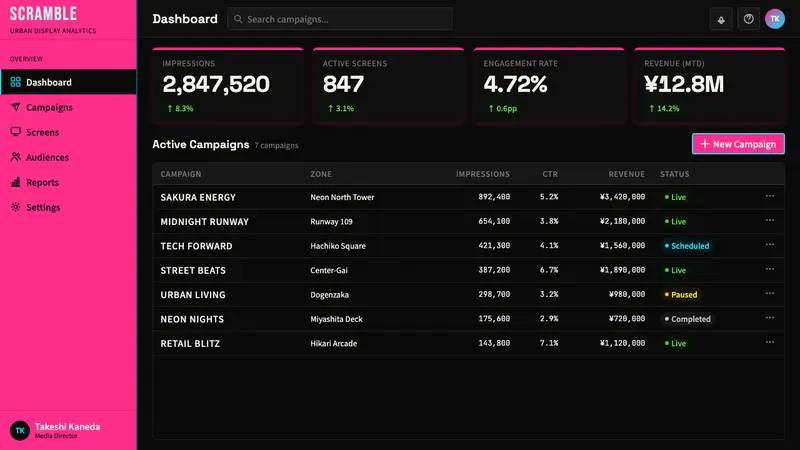Click the Hikari Arcade zone
The image size is (800, 450).
(x=334, y=343)
